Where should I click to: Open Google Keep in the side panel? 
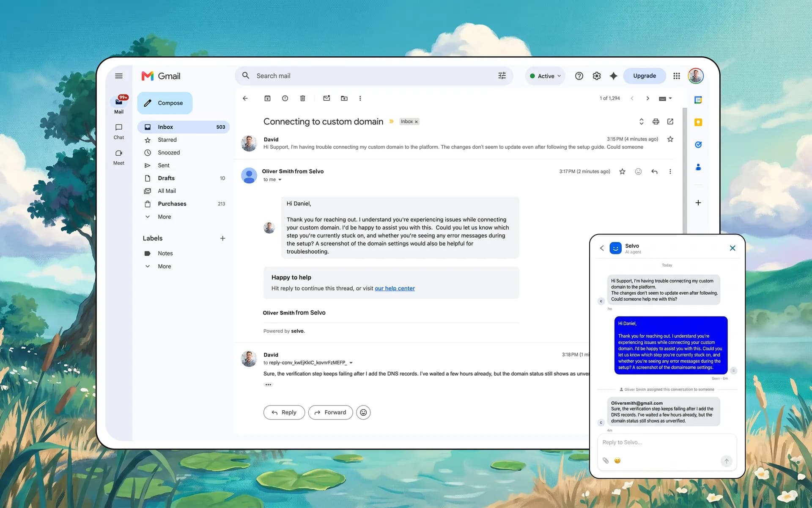pos(698,122)
